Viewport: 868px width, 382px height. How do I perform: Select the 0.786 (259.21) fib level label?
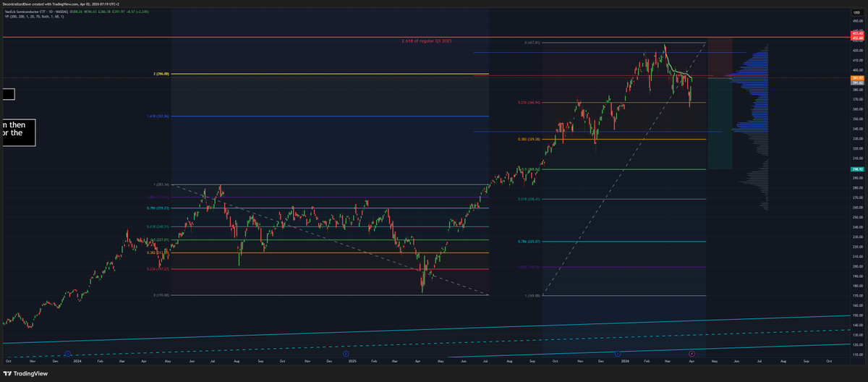click(x=159, y=208)
